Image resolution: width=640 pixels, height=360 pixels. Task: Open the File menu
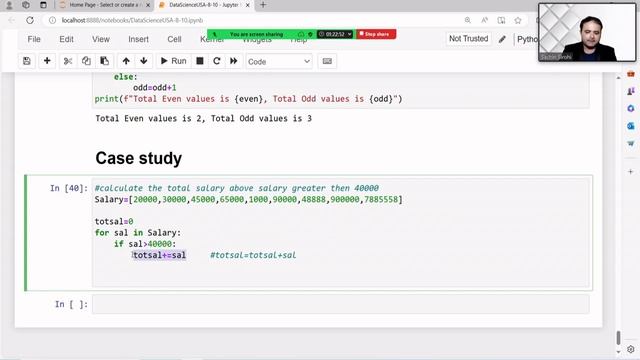coord(34,39)
